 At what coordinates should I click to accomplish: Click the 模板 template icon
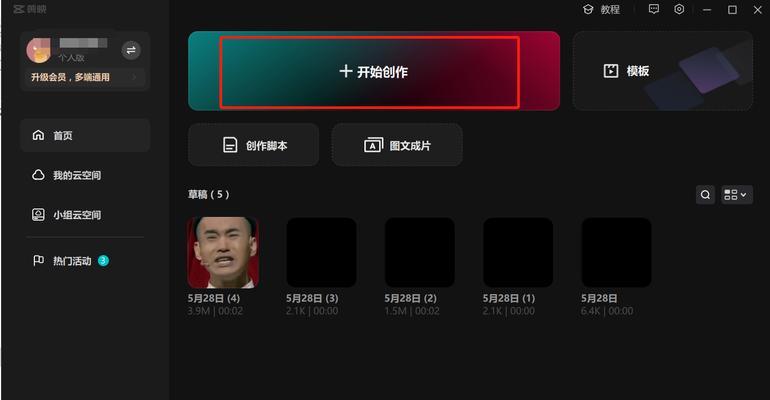click(611, 71)
